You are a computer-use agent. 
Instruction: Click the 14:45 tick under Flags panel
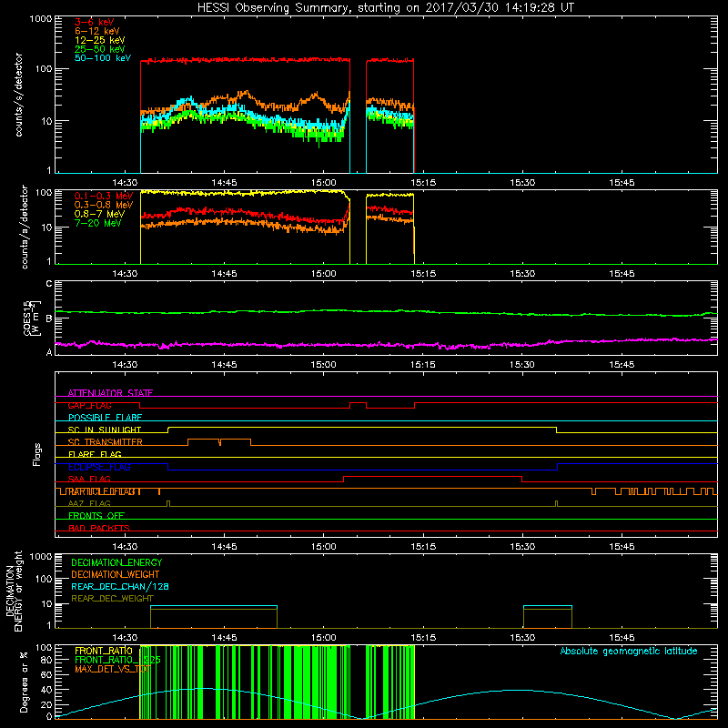(224, 547)
